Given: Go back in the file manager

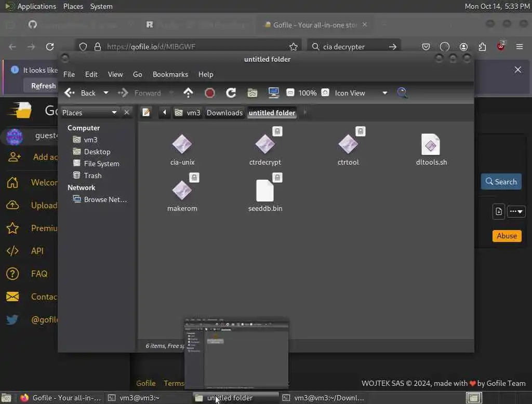Looking at the screenshot, I should coord(80,93).
